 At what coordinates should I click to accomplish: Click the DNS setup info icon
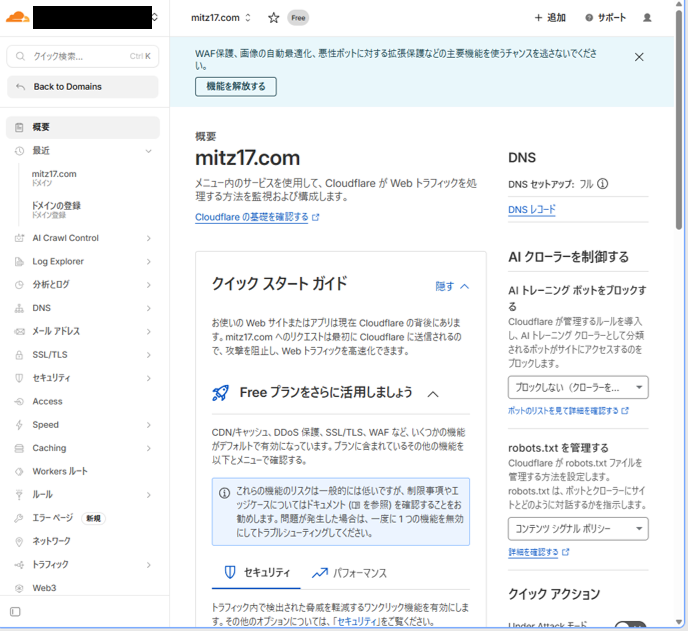click(603, 184)
